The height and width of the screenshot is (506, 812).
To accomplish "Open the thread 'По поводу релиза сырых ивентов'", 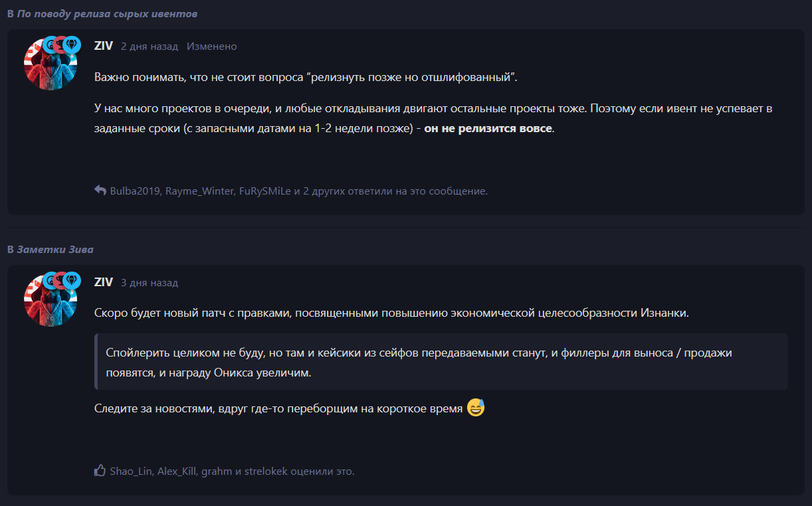I will tap(107, 14).
